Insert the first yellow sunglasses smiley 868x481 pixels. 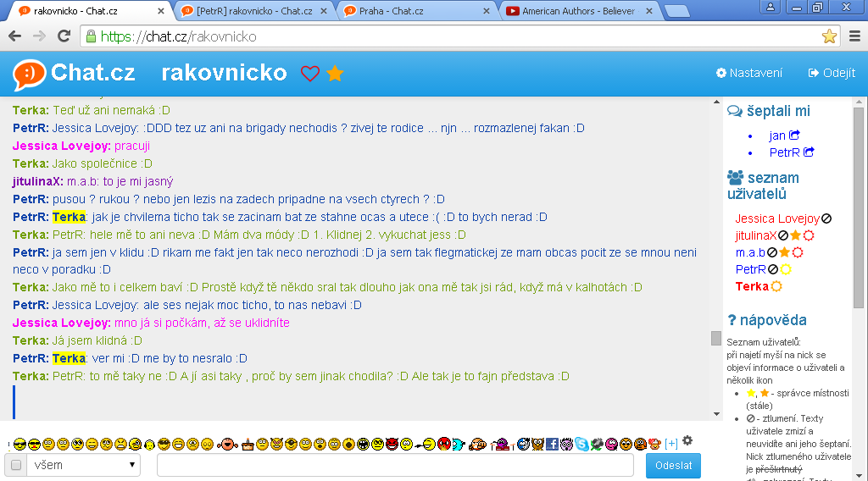(20, 444)
